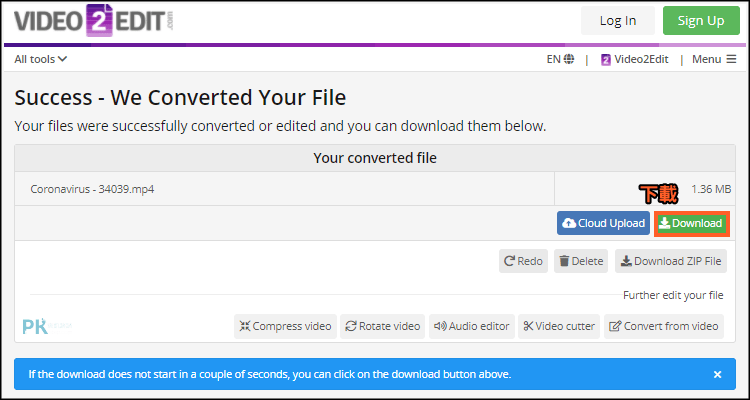
Task: Click the Video2Edit logo
Action: coord(94,20)
